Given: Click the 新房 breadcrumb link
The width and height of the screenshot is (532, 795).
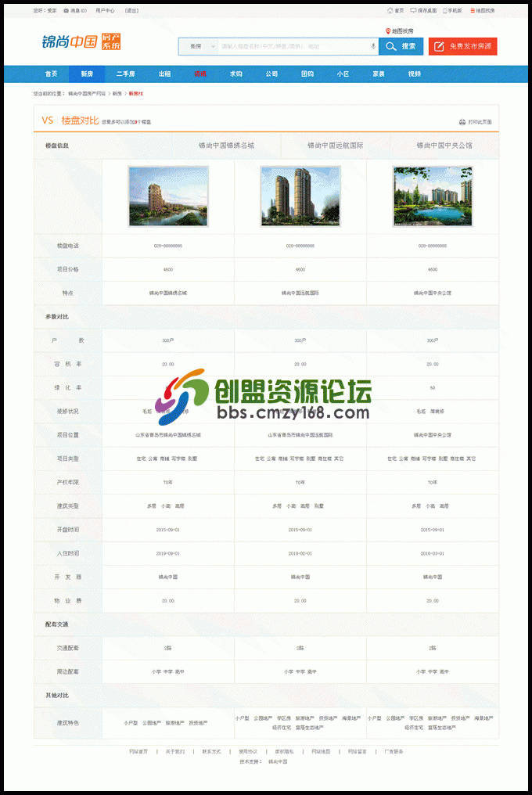Looking at the screenshot, I should click(x=117, y=94).
